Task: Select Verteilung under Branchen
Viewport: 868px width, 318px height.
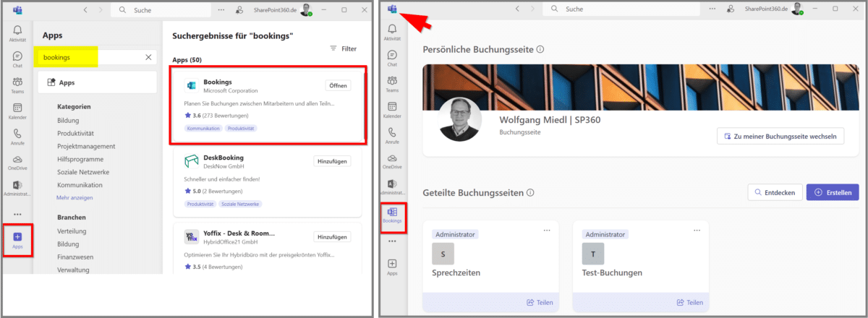Action: (x=72, y=231)
